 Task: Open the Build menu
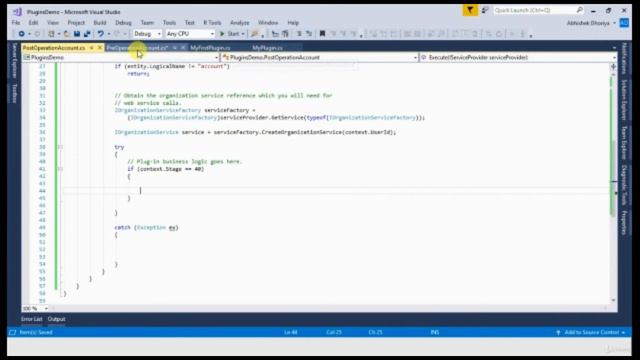(x=100, y=23)
